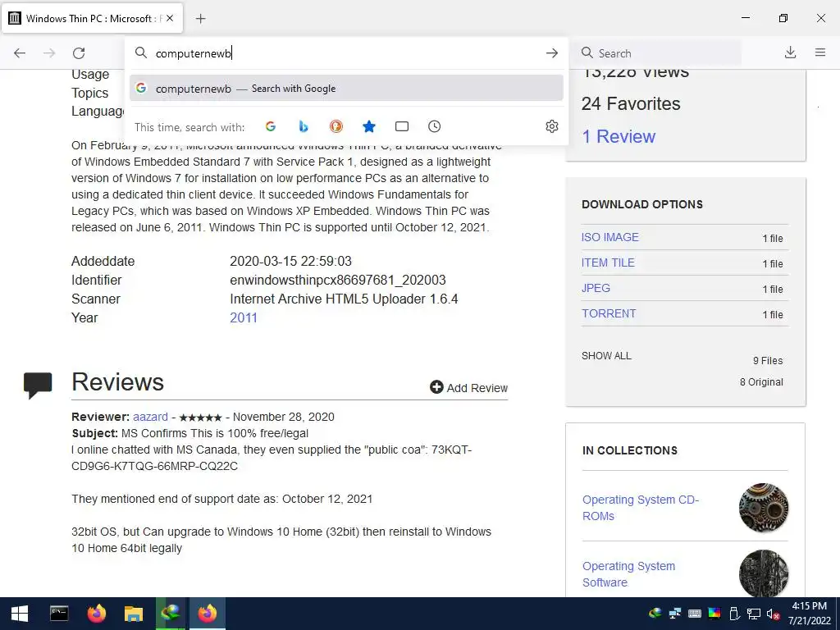The height and width of the screenshot is (630, 840).
Task: Click the magnifier icon in address bar
Action: 141,52
